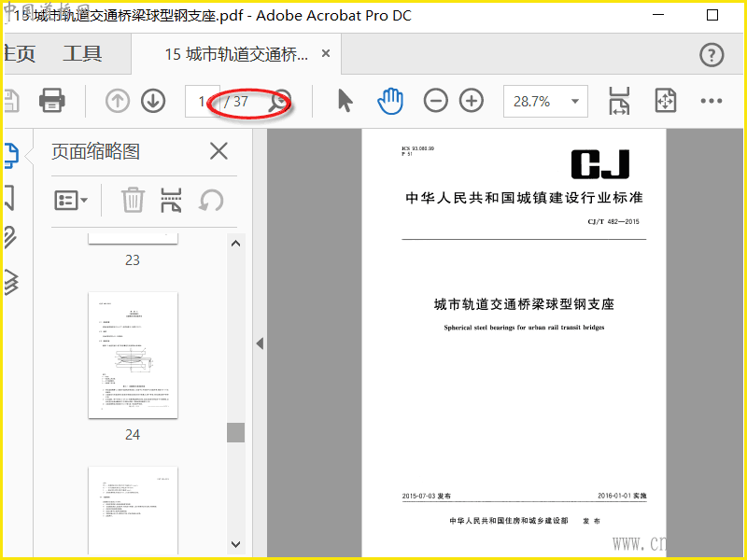Open the search magnifier tool
This screenshot has width=747, height=560.
(279, 101)
